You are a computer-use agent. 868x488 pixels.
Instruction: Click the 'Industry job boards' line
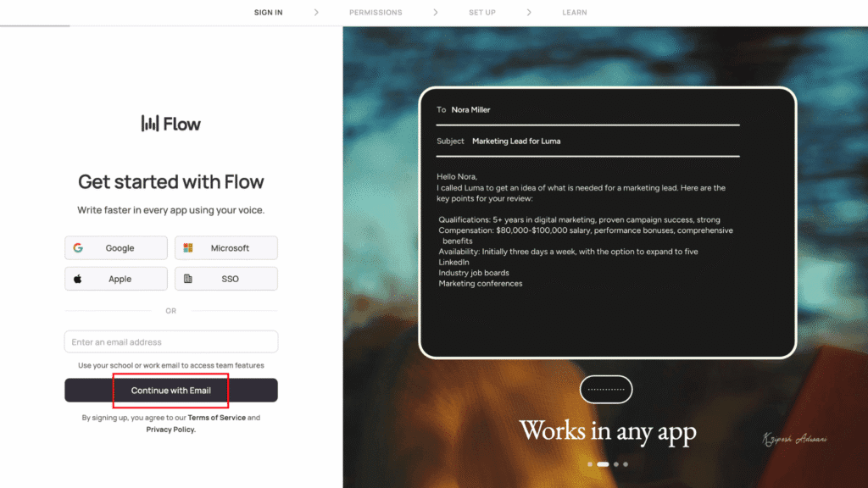click(474, 273)
